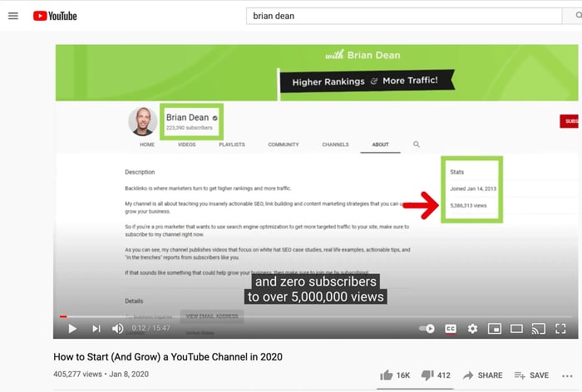The image size is (582, 392).
Task: Enable miniplayer mode
Action: tap(494, 329)
